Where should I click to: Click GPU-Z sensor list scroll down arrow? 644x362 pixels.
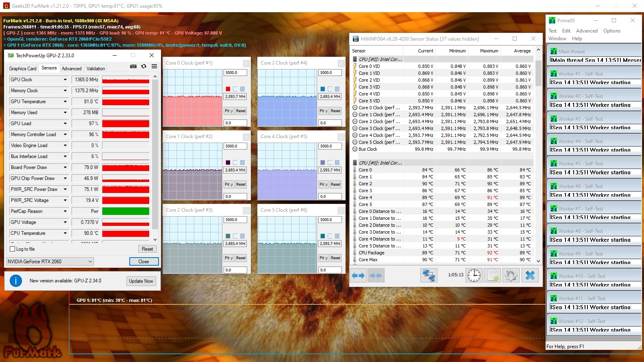tap(155, 240)
